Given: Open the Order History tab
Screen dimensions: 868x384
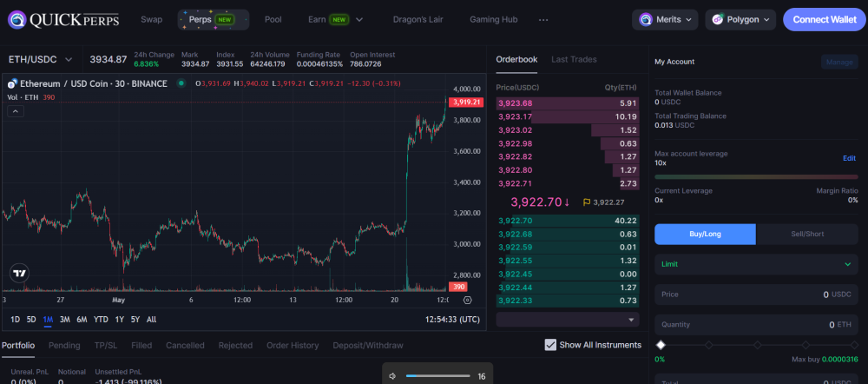Looking at the screenshot, I should [293, 345].
